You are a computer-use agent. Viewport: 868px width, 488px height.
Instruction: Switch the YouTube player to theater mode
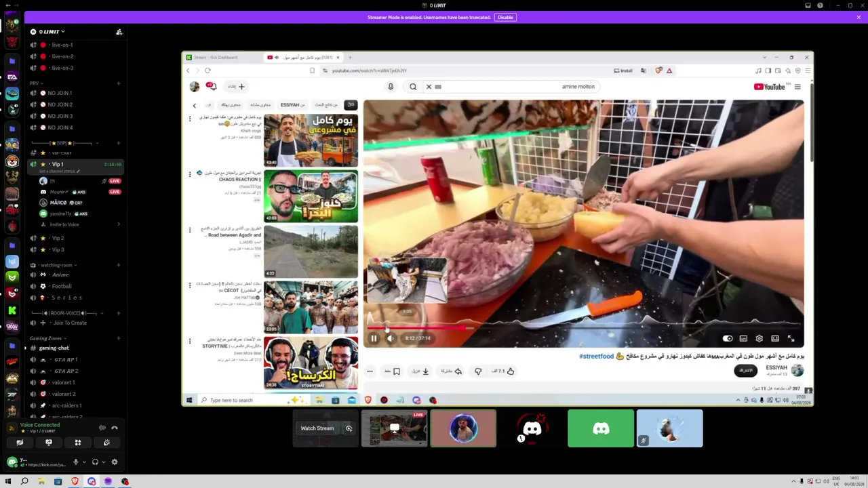(x=775, y=338)
